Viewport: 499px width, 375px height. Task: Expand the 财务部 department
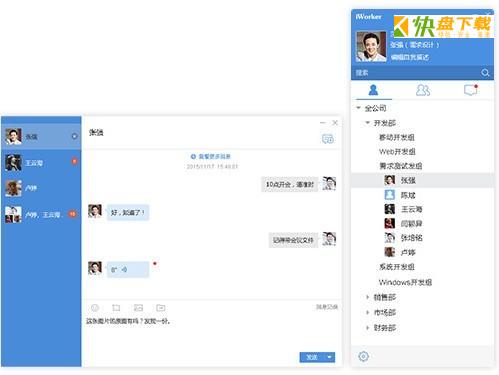[367, 328]
